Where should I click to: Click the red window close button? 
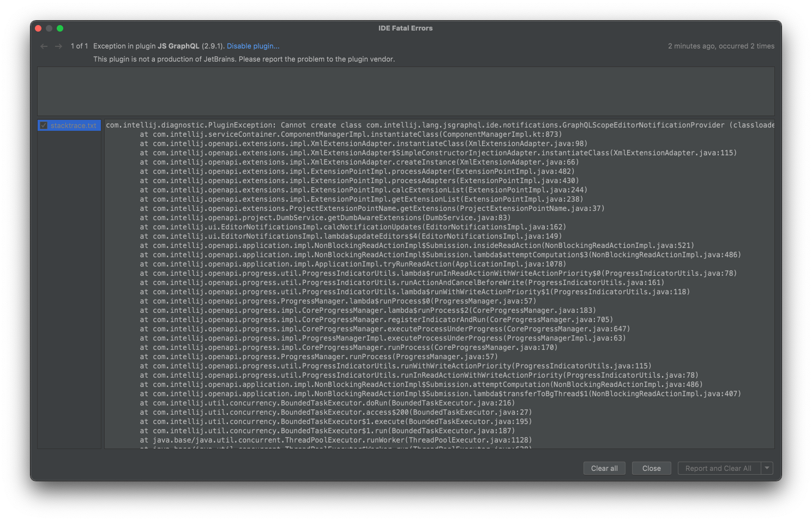coord(38,28)
